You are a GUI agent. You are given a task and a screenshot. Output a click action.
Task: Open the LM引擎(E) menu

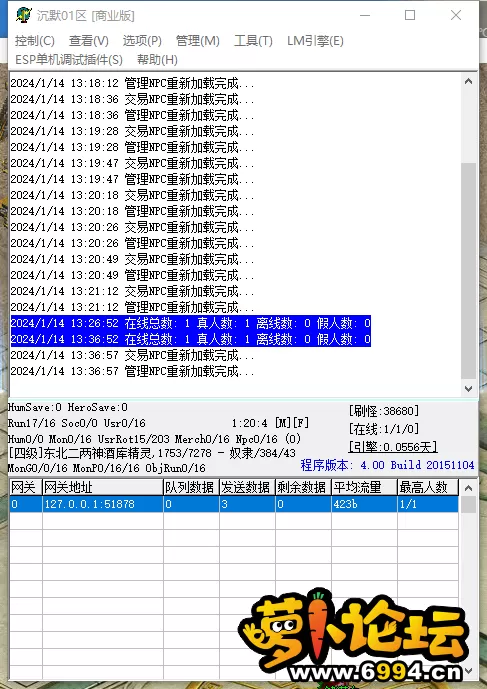[x=315, y=41]
